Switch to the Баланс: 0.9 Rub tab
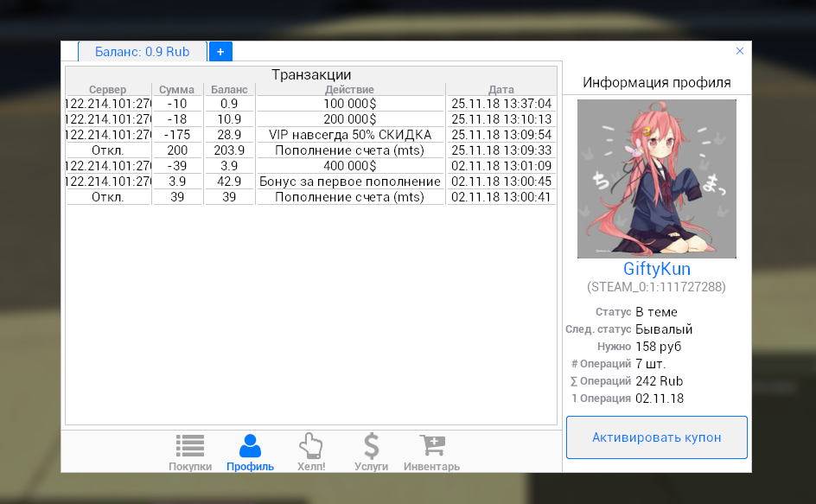The height and width of the screenshot is (504, 816). (x=143, y=52)
